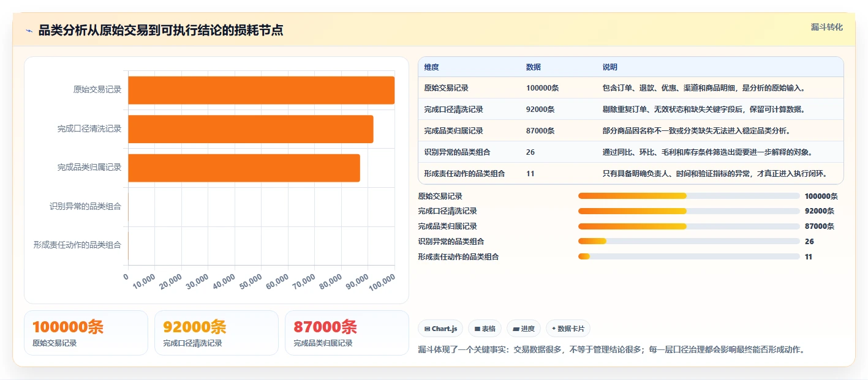This screenshot has width=868, height=380.
Task: Click the 完成品类归属记录 progress row label
Action: pyautogui.click(x=447, y=226)
